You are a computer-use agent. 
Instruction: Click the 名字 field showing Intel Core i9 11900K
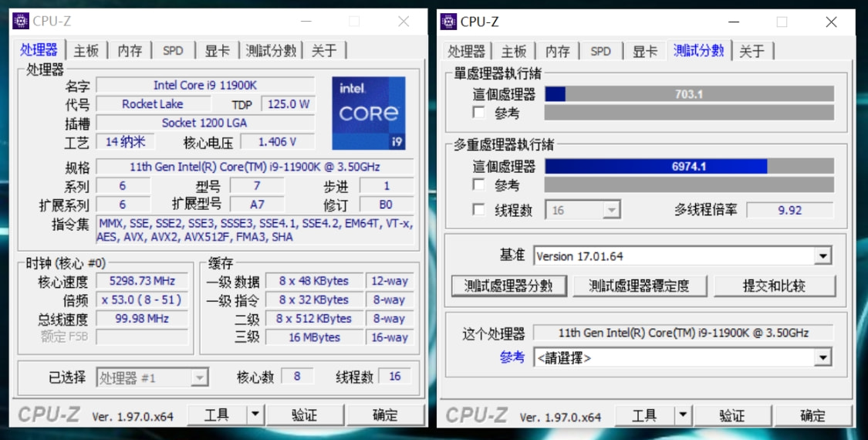205,85
